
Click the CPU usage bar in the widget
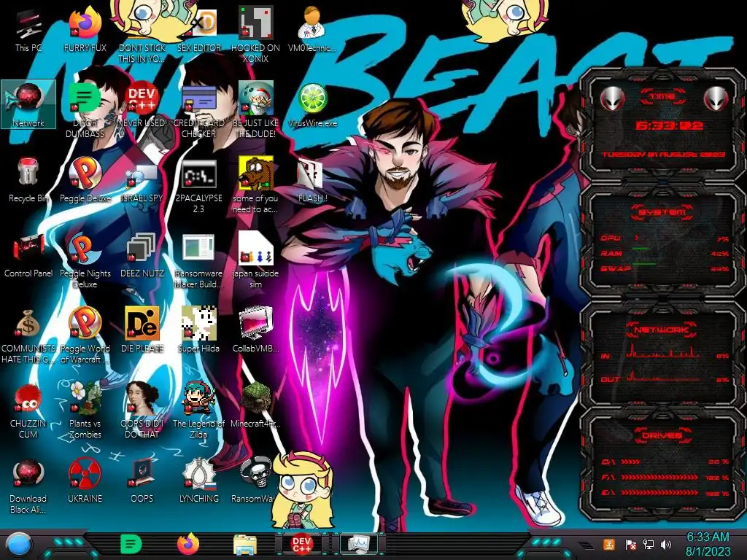[665, 238]
